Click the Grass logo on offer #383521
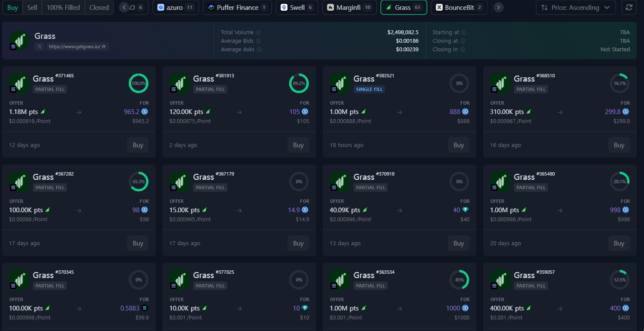The width and height of the screenshot is (644, 331). pyautogui.click(x=339, y=83)
